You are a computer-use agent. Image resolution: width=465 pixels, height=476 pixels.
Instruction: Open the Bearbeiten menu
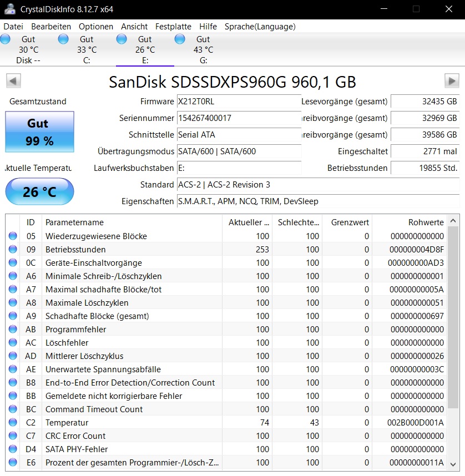click(51, 27)
